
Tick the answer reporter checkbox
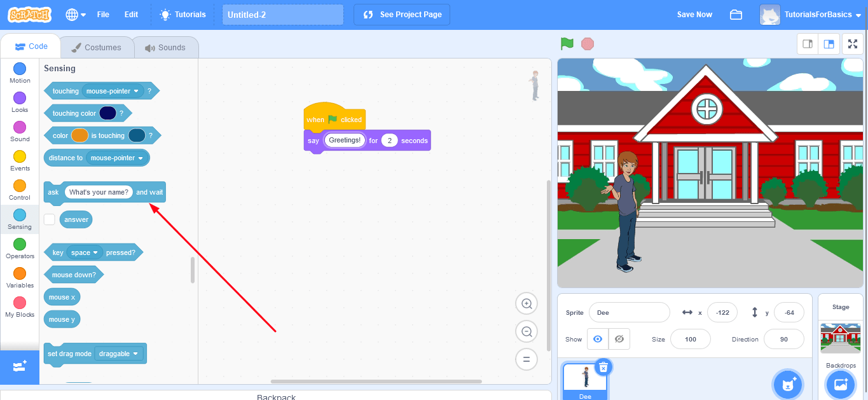50,219
